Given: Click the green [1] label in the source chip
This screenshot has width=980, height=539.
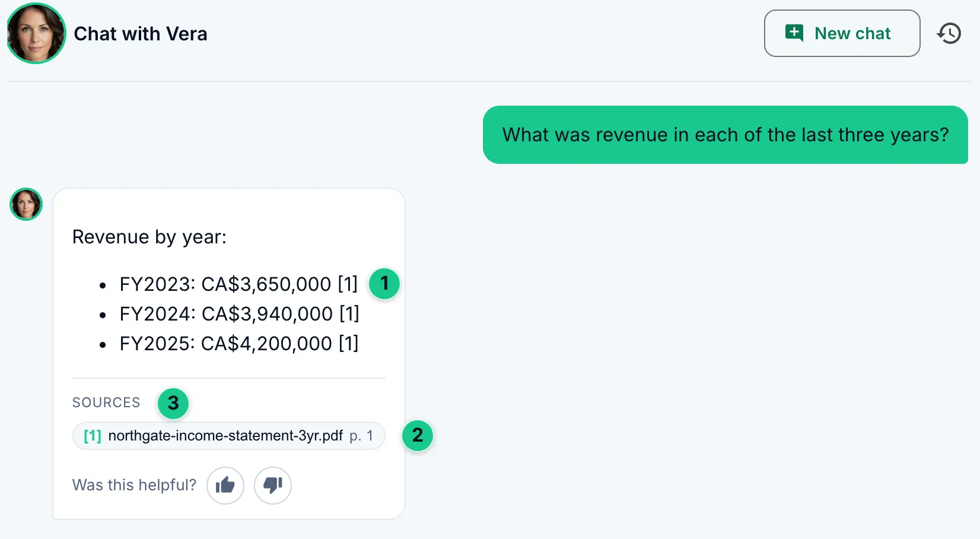Looking at the screenshot, I should [93, 436].
